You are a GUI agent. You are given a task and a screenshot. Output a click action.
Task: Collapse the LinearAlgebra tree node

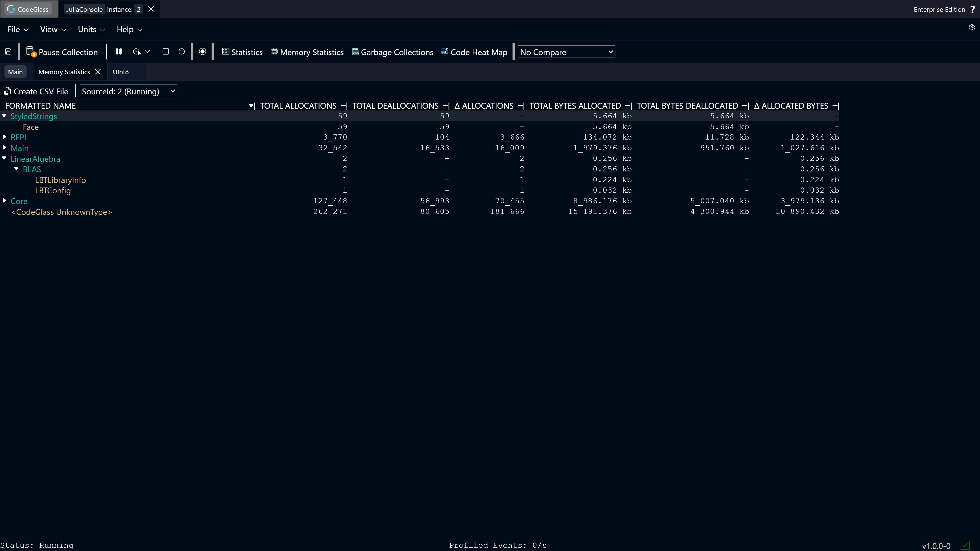(4, 158)
